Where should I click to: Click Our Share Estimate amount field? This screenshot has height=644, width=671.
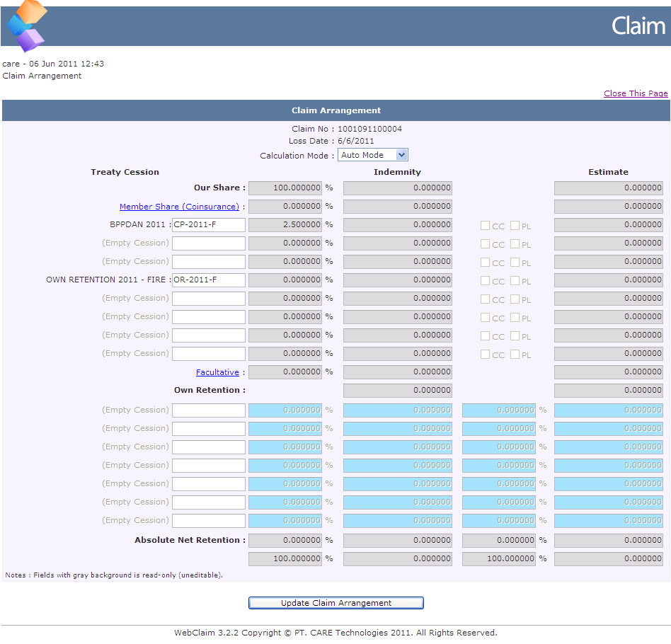click(x=608, y=188)
